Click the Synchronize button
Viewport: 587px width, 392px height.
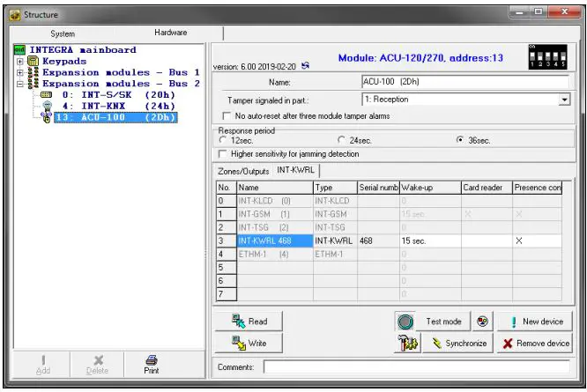click(458, 343)
